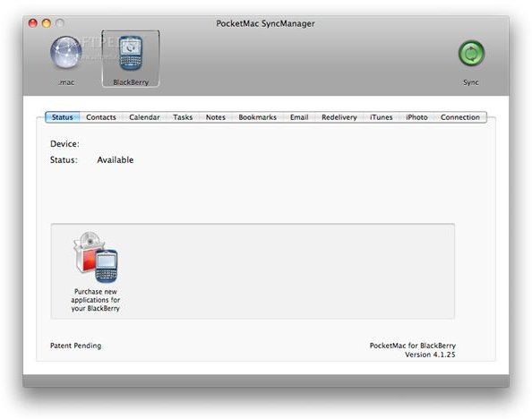Open the Calendar tab
532x419 pixels.
(144, 117)
